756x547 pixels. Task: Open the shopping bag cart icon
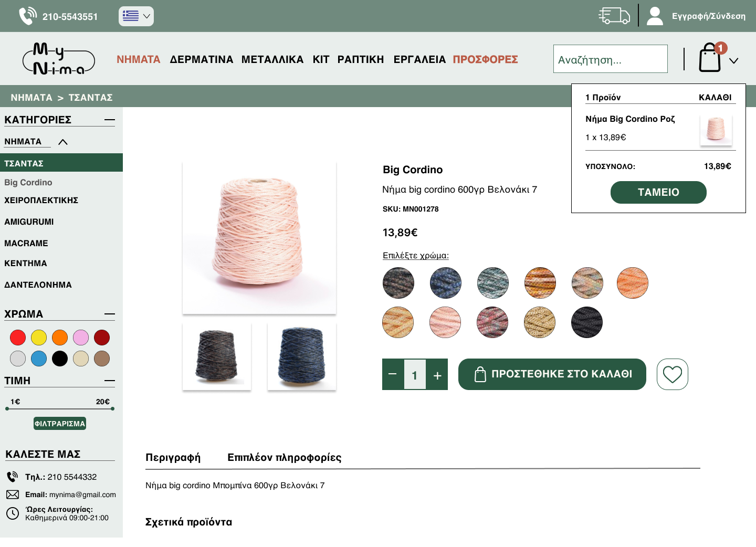pos(710,58)
